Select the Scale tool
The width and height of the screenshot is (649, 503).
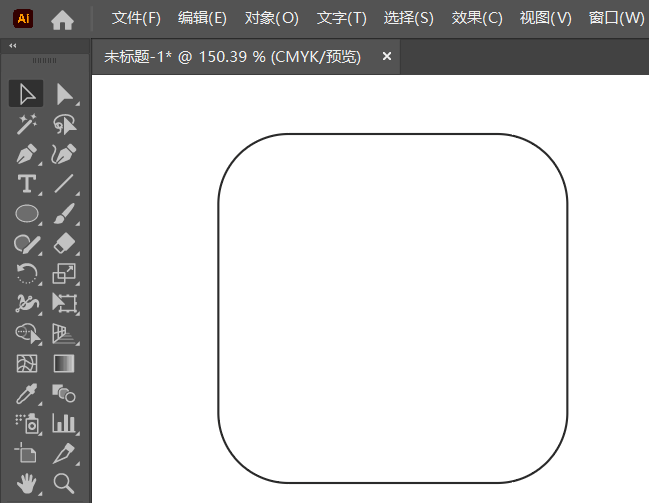tap(65, 274)
